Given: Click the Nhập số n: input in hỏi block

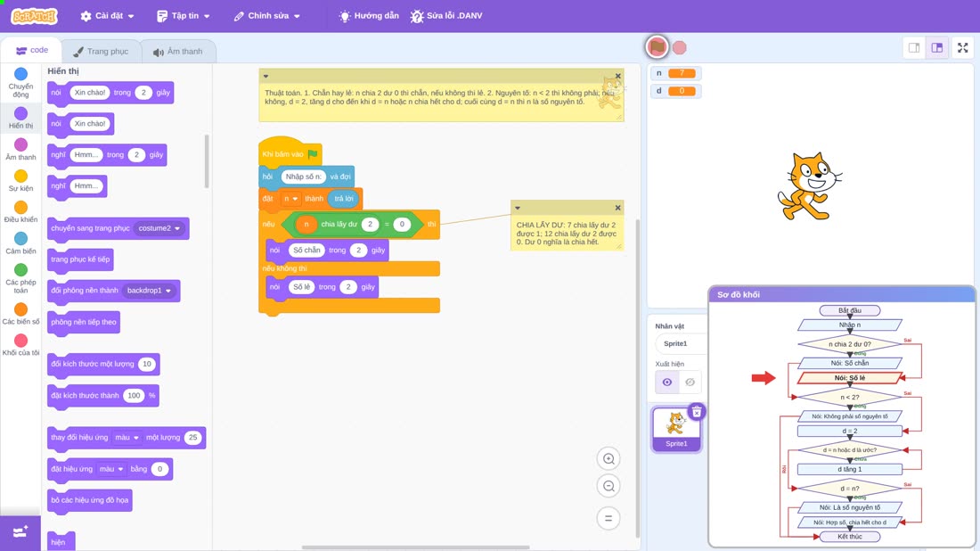Looking at the screenshot, I should pyautogui.click(x=303, y=177).
